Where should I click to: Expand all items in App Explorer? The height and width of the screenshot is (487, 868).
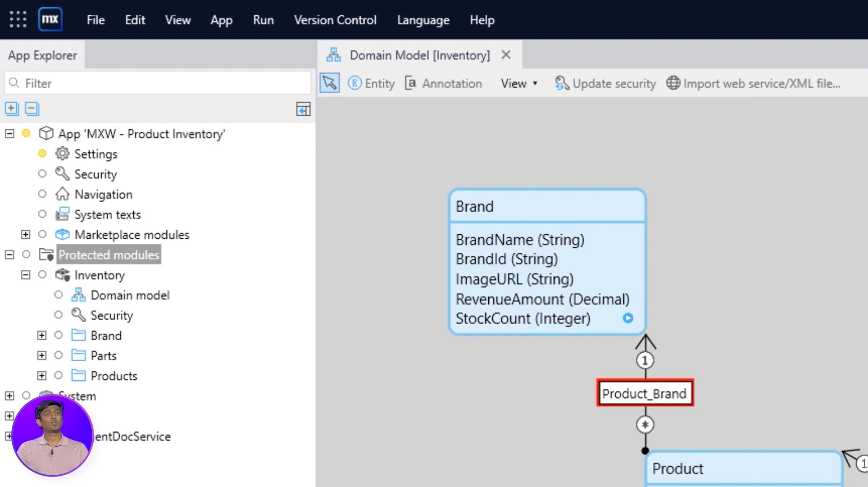coord(12,109)
